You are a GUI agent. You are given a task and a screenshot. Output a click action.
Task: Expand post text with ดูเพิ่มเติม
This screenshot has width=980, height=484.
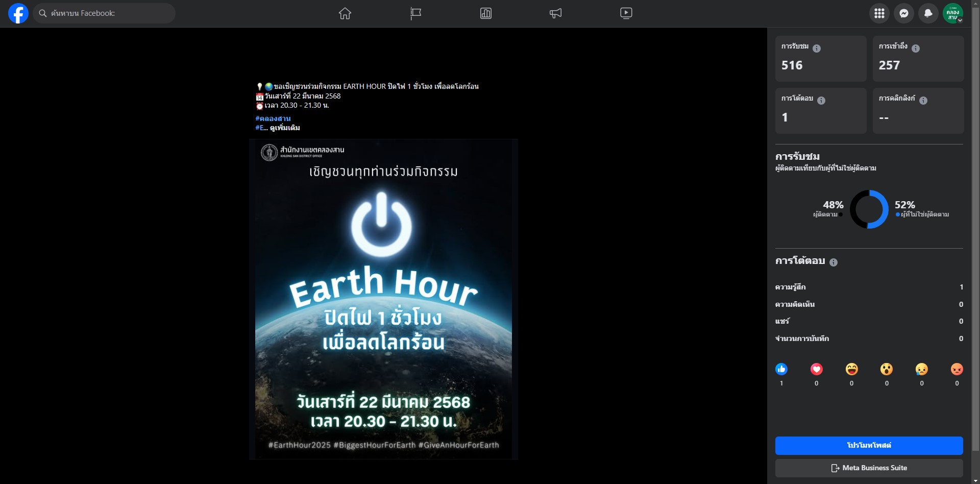tap(285, 128)
